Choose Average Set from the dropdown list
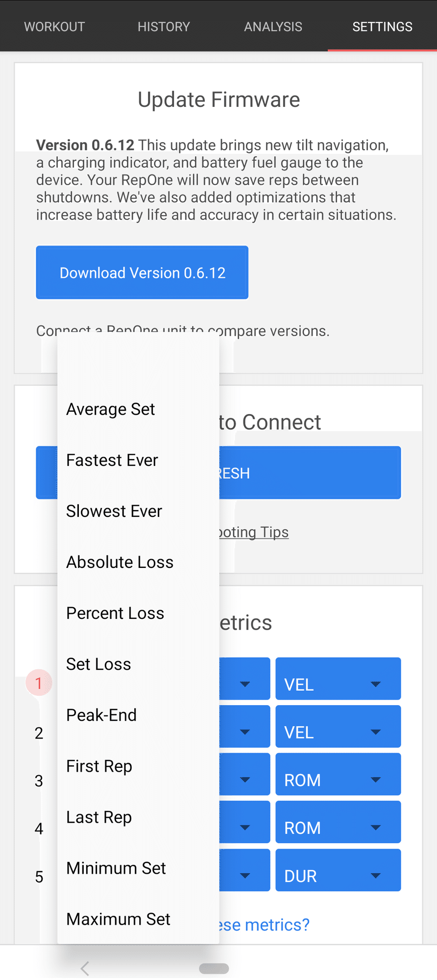This screenshot has height=980, width=437. 111,409
